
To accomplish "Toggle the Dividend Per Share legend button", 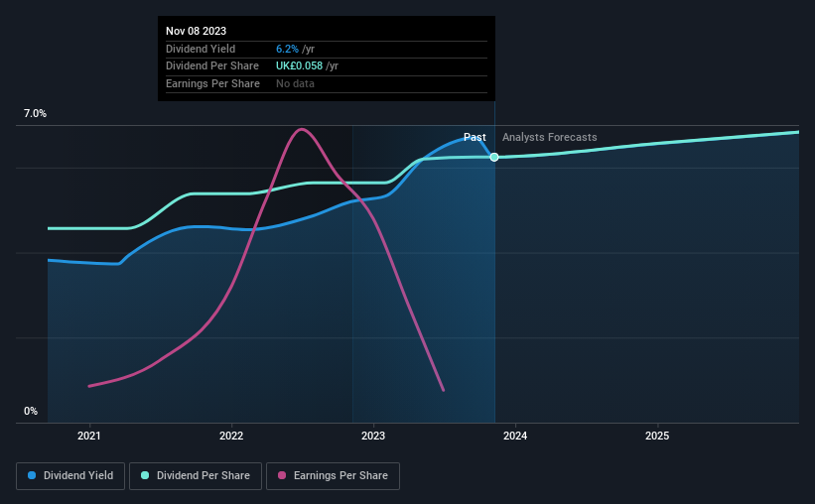I will point(196,476).
